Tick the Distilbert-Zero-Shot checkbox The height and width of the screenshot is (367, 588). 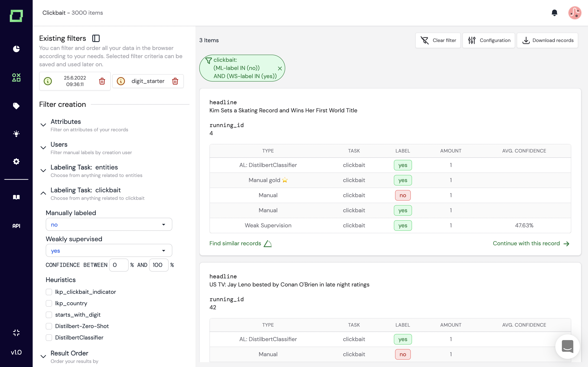pyautogui.click(x=49, y=326)
